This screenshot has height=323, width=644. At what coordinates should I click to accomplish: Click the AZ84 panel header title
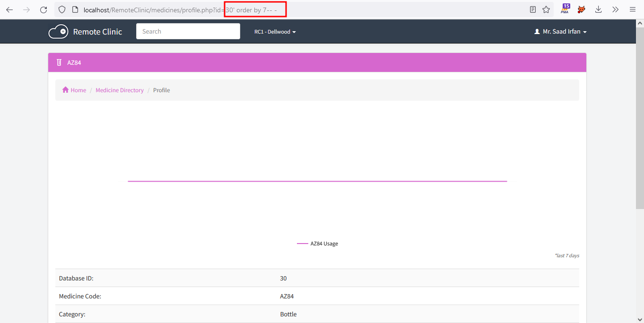coord(74,62)
